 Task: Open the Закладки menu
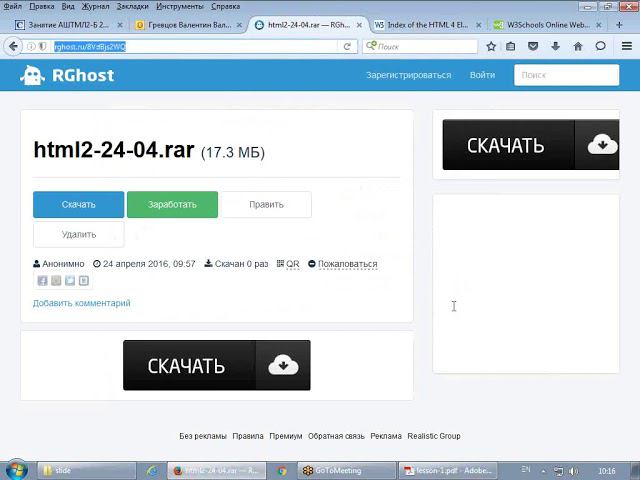coord(133,7)
